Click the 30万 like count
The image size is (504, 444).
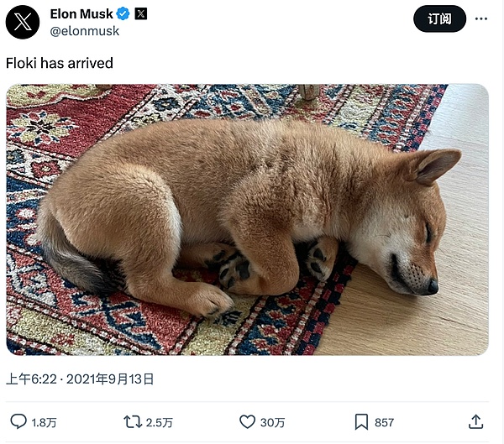click(x=272, y=422)
